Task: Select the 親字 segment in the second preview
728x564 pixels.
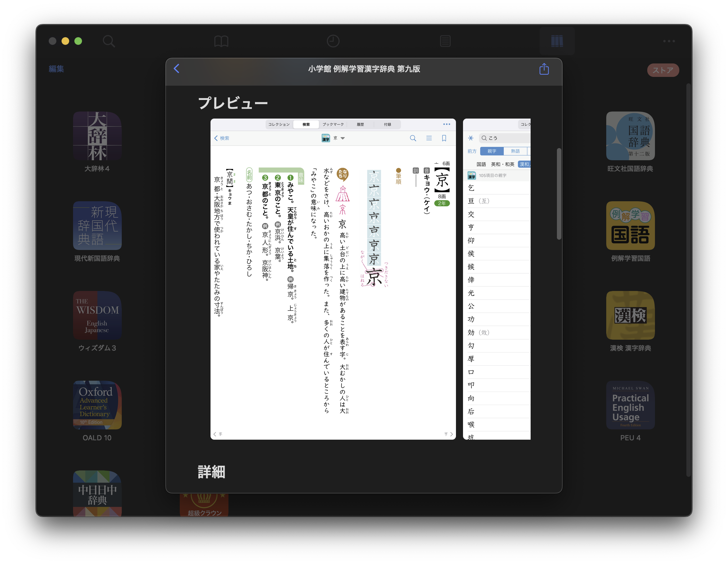Action: pos(492,151)
